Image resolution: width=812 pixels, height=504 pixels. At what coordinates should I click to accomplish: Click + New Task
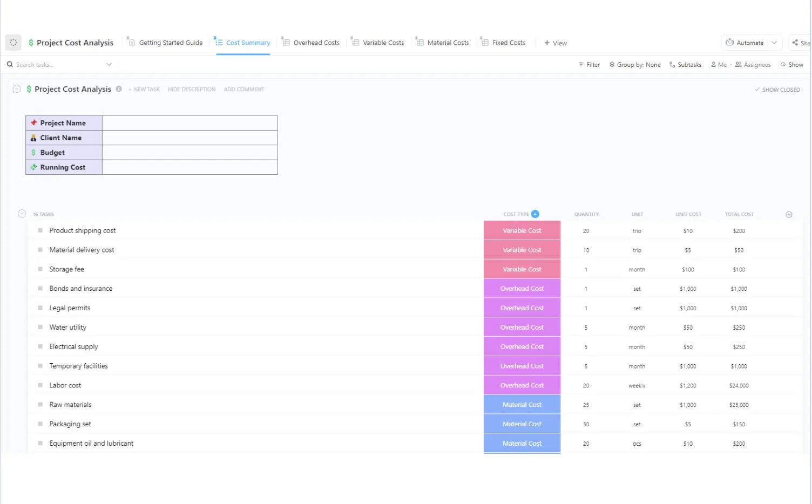click(144, 90)
